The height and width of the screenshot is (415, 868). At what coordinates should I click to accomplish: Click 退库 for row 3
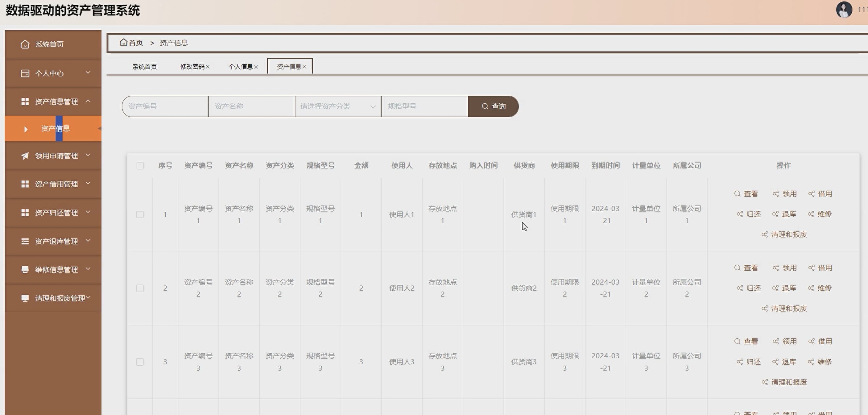coord(784,362)
